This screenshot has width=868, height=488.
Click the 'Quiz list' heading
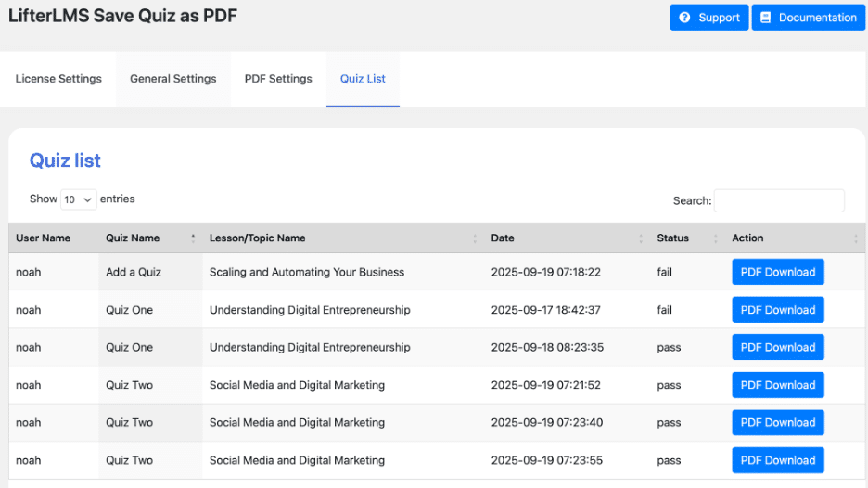65,161
